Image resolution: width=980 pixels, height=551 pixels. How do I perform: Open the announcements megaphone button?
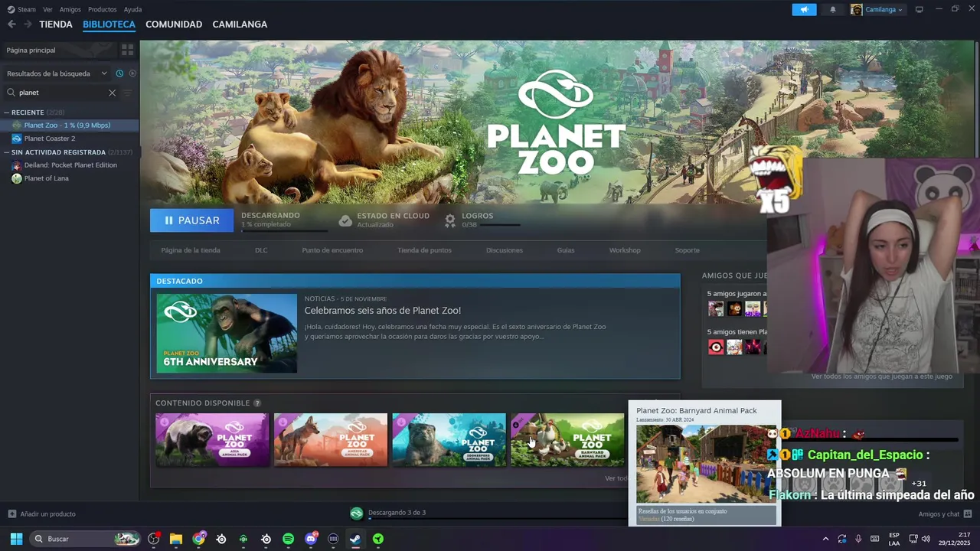tap(804, 9)
